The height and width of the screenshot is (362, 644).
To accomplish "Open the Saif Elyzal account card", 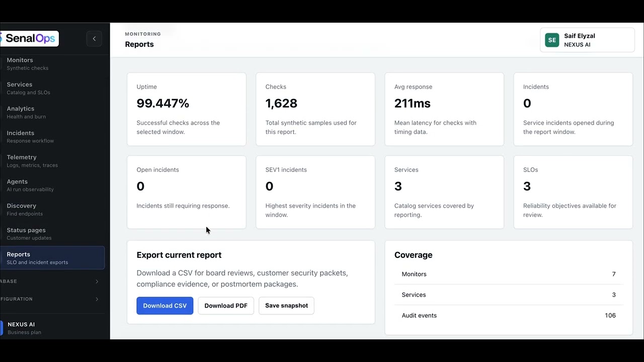I will coord(587,40).
